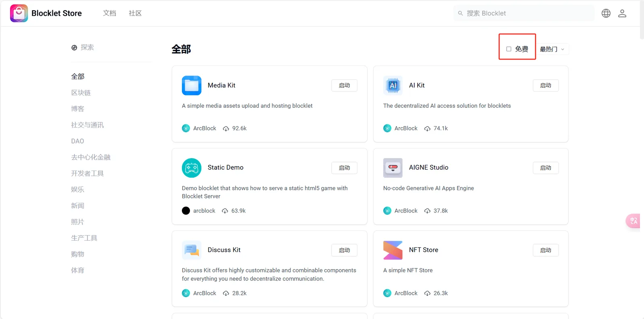Click the 'A simple NFT Store' description
The height and width of the screenshot is (319, 644).
pyautogui.click(x=408, y=270)
